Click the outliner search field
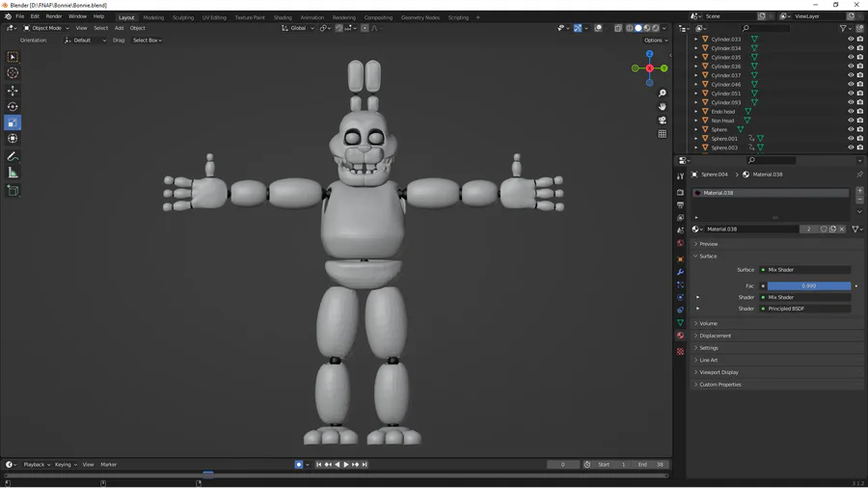The height and width of the screenshot is (488, 868). [765, 28]
